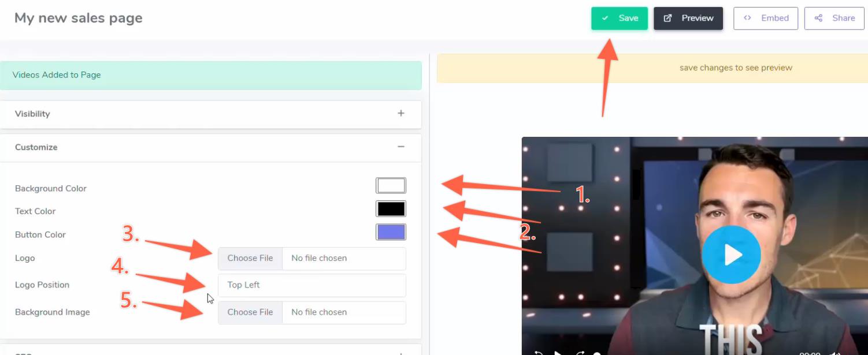Click the Embed button

click(x=766, y=18)
